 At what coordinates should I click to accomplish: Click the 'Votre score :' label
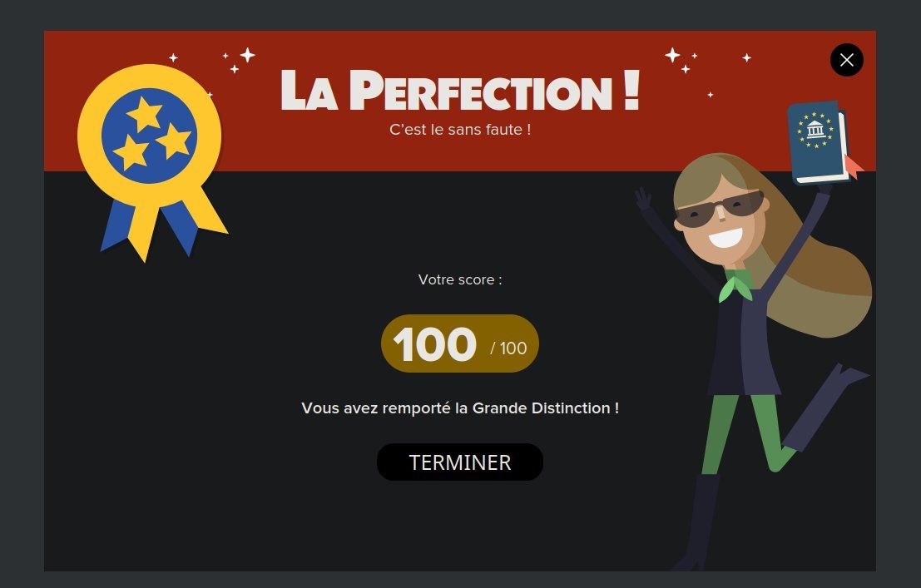(x=460, y=279)
